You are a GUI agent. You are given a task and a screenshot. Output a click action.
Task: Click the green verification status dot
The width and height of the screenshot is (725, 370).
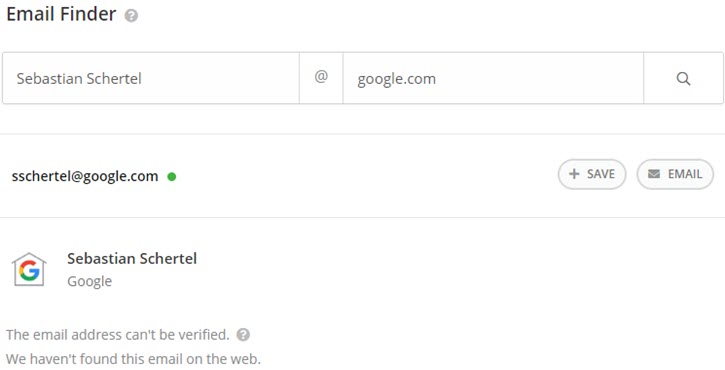[x=172, y=176]
